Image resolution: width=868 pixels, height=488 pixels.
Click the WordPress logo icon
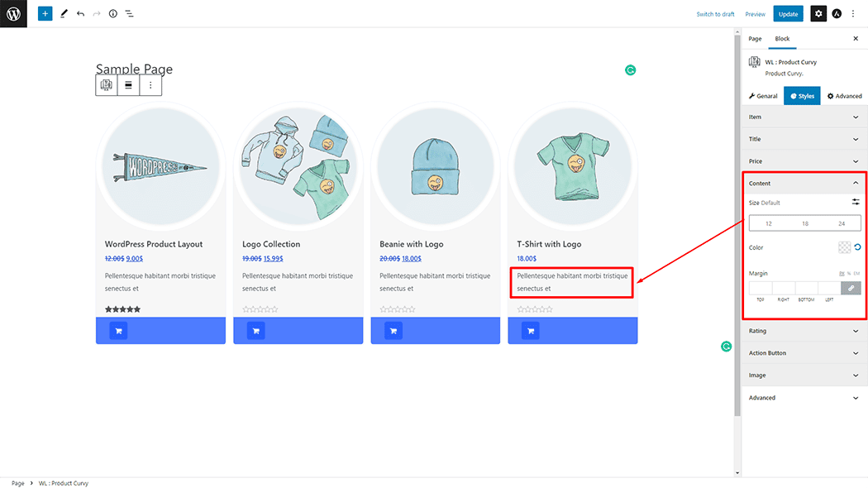click(13, 13)
